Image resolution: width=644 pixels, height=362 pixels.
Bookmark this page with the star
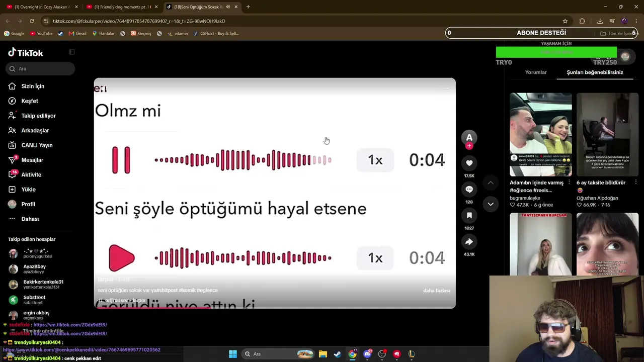(x=565, y=21)
